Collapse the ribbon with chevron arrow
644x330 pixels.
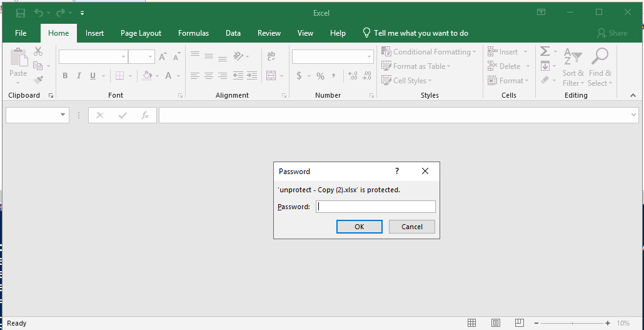click(x=633, y=95)
